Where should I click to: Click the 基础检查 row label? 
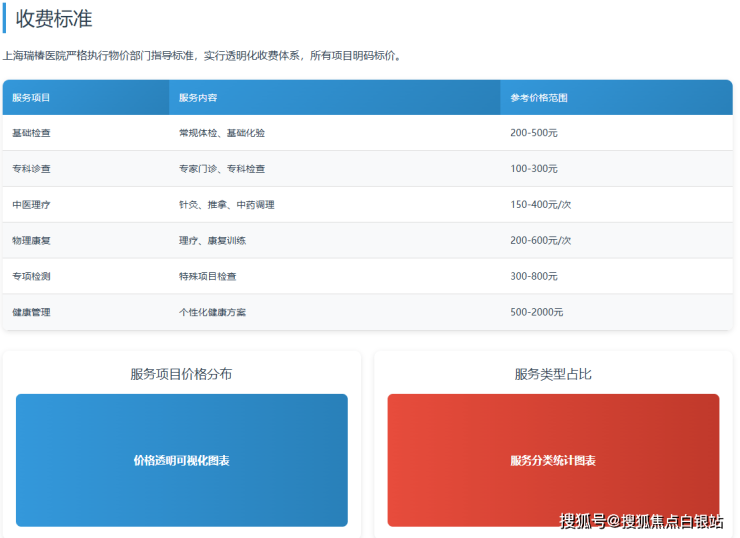(x=31, y=133)
